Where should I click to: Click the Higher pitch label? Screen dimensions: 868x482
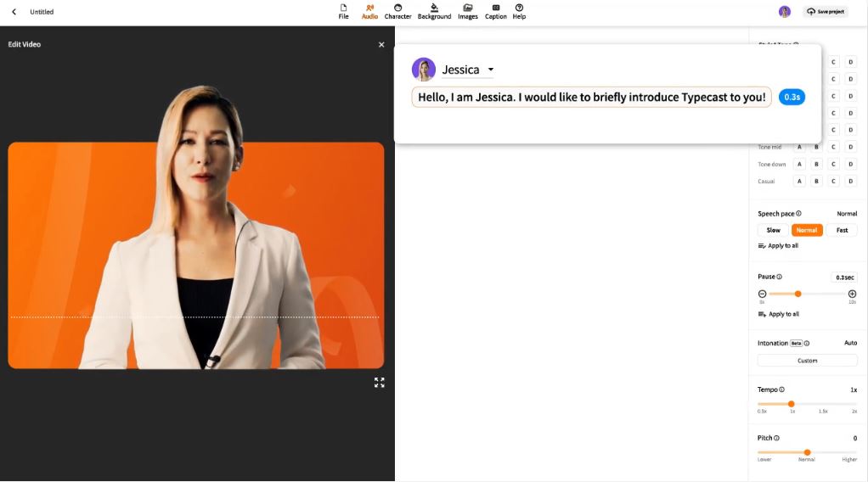pyautogui.click(x=849, y=460)
